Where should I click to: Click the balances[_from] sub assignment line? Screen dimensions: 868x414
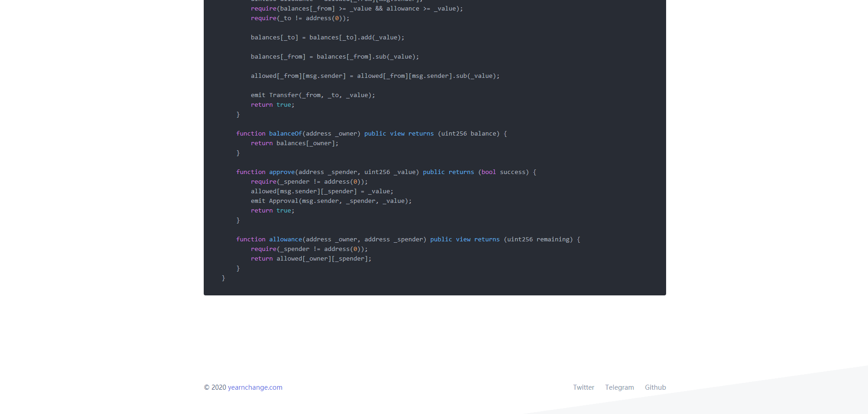click(x=335, y=57)
